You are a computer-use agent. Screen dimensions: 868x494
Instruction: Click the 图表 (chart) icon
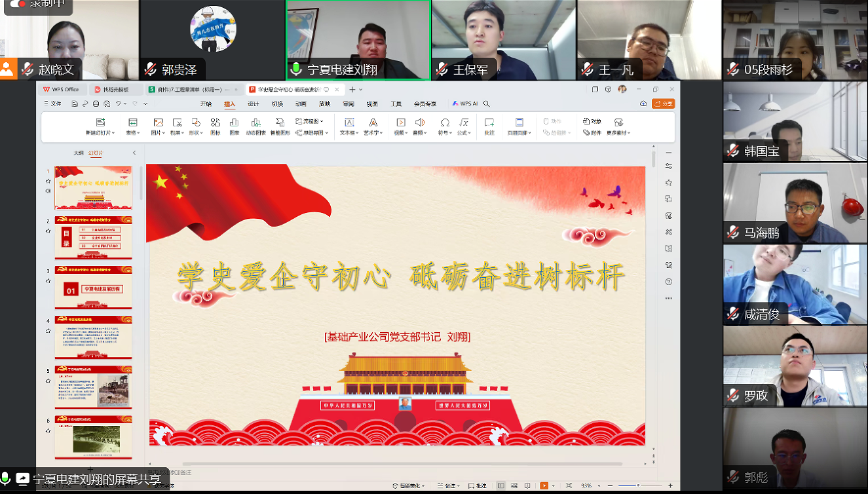coord(235,123)
